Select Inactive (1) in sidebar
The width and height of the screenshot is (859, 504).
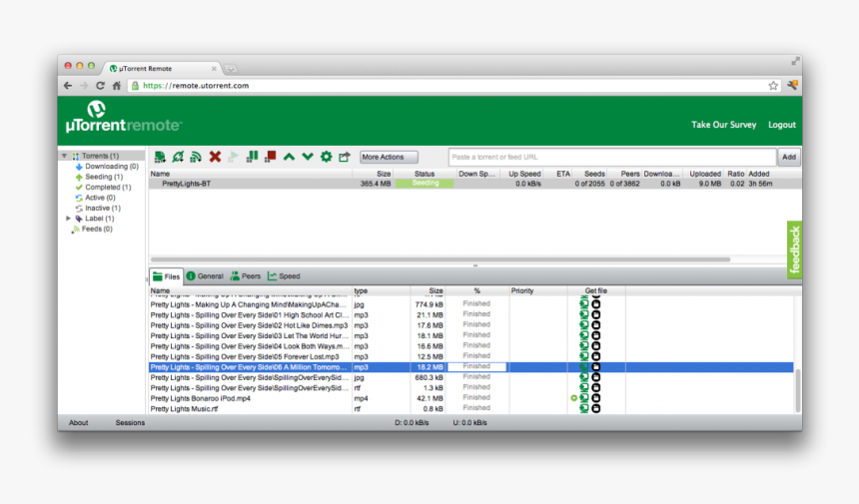98,208
